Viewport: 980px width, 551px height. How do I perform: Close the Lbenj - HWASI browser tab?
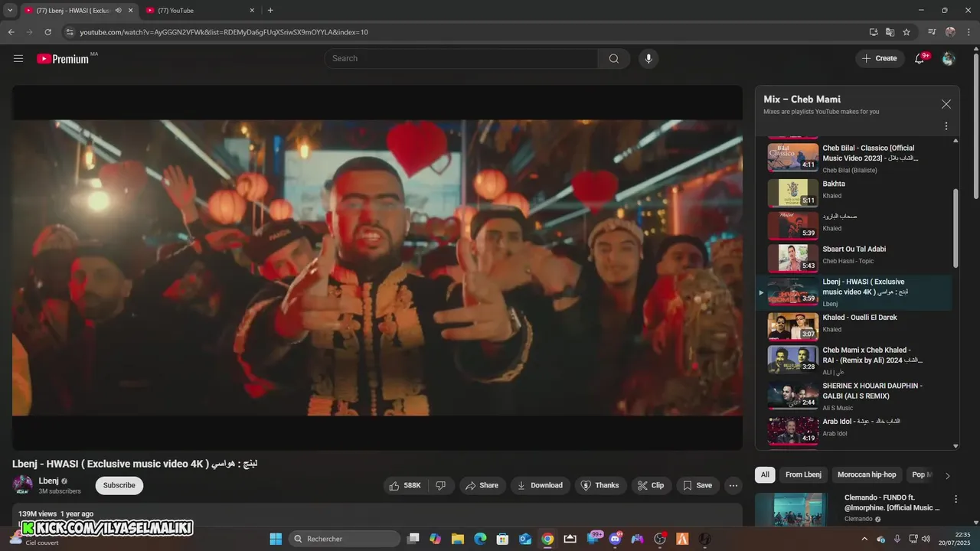131,11
